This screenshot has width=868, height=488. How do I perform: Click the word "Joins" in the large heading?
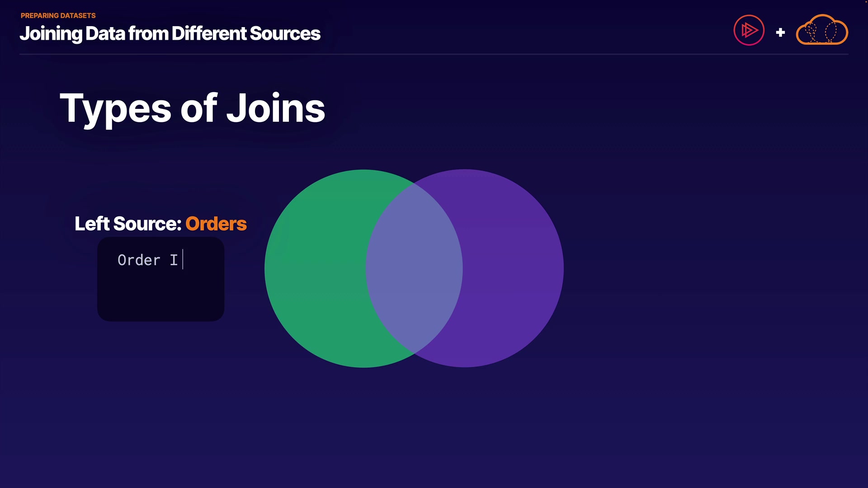click(275, 108)
